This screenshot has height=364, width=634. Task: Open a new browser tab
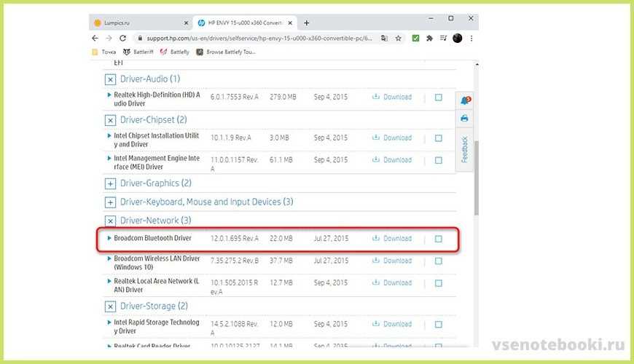click(306, 23)
